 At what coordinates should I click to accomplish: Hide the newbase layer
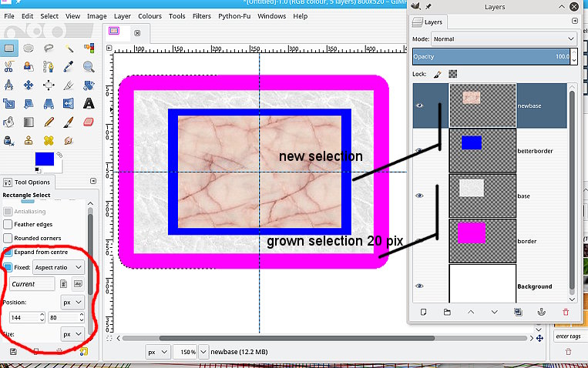[420, 105]
